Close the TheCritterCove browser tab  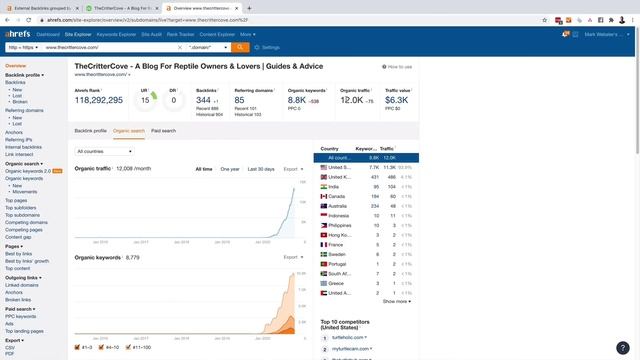point(157,8)
